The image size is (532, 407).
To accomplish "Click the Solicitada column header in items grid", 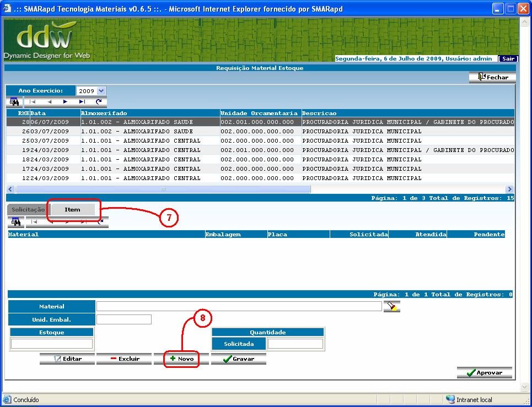I will (x=359, y=234).
